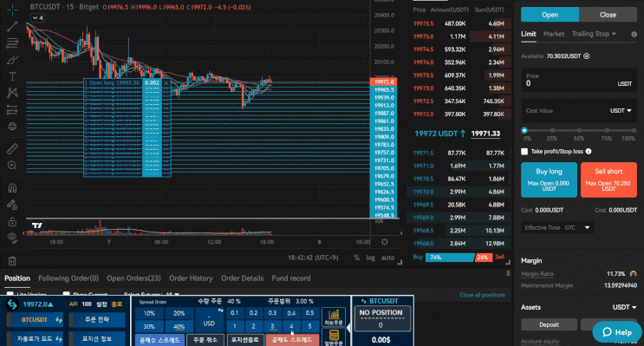The height and width of the screenshot is (346, 644).
Task: Open the Fund record tab
Action: tap(290, 278)
